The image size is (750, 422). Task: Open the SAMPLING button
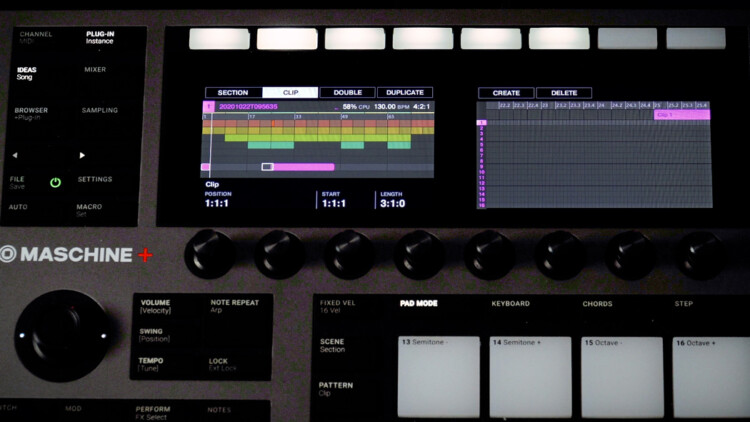pyautogui.click(x=99, y=110)
